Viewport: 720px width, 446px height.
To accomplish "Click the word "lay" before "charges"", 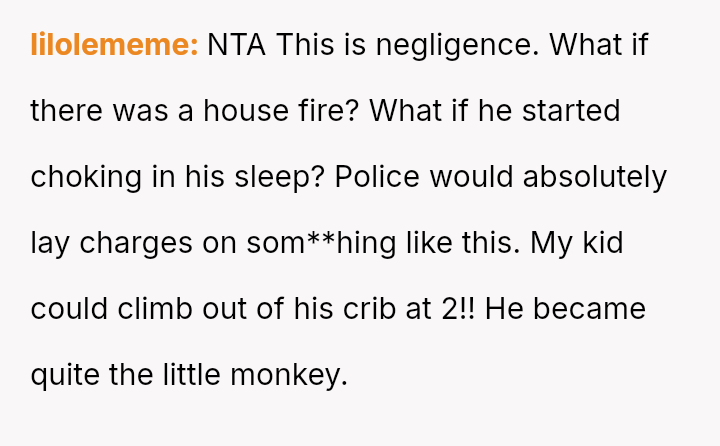I will pos(48,243).
